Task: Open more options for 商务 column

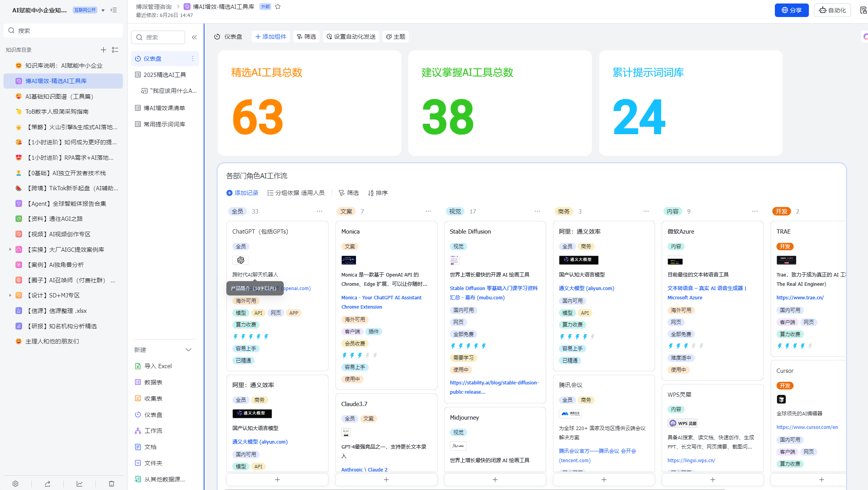Action: click(x=646, y=211)
